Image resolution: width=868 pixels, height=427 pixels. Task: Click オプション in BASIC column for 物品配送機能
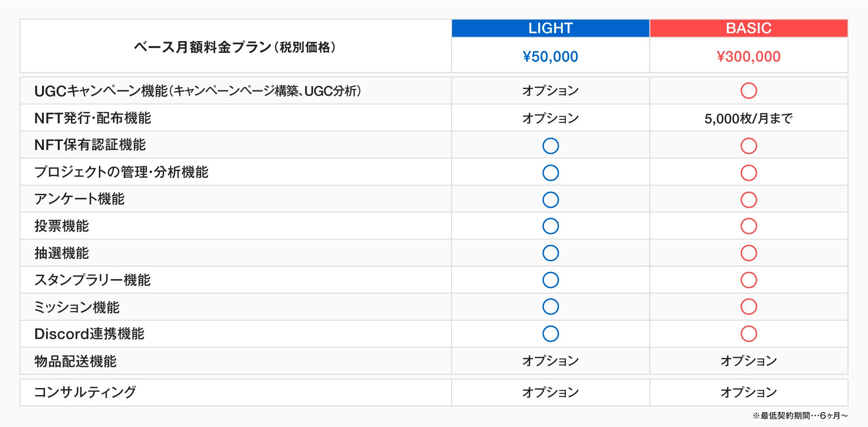tap(748, 361)
